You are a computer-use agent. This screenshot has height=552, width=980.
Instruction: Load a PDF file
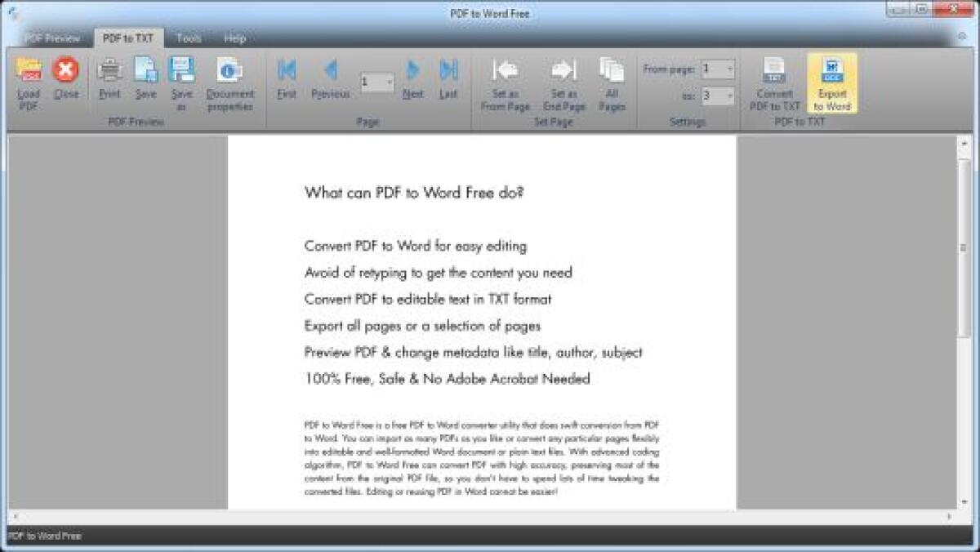(26, 82)
